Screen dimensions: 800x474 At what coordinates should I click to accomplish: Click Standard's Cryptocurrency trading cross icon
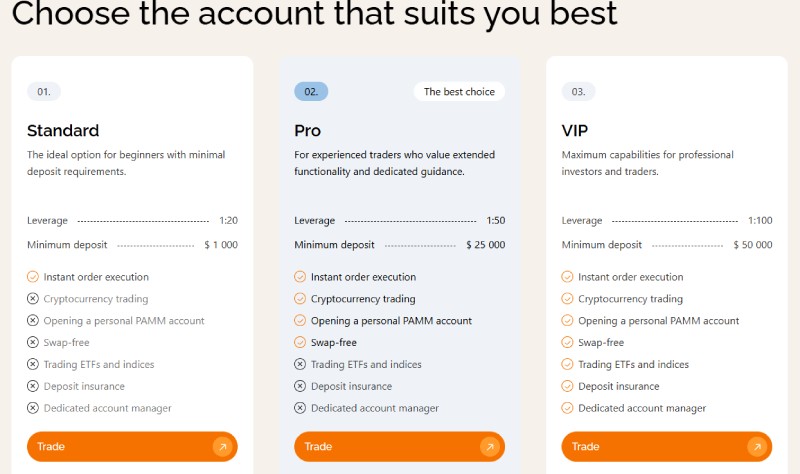33,299
